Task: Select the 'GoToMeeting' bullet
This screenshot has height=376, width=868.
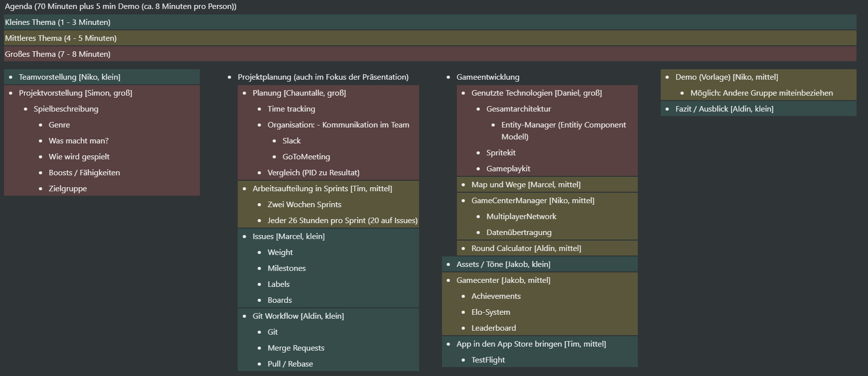Action: pyautogui.click(x=306, y=157)
